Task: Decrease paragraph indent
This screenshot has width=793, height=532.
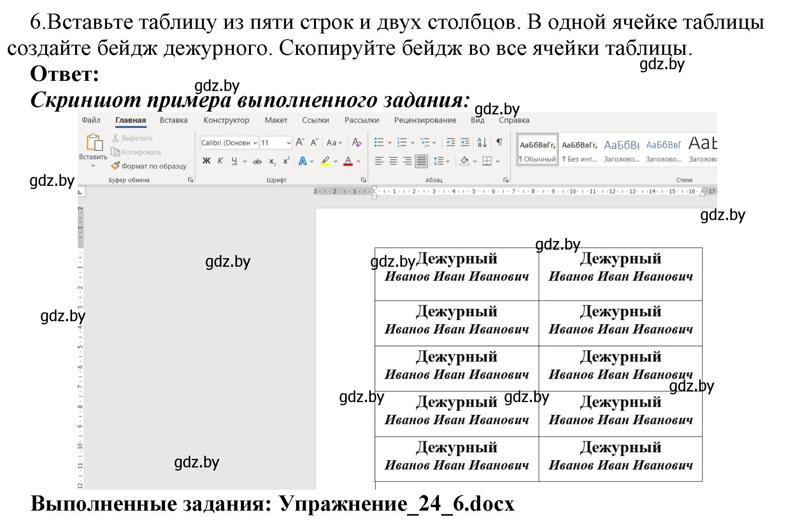Action: click(x=451, y=142)
